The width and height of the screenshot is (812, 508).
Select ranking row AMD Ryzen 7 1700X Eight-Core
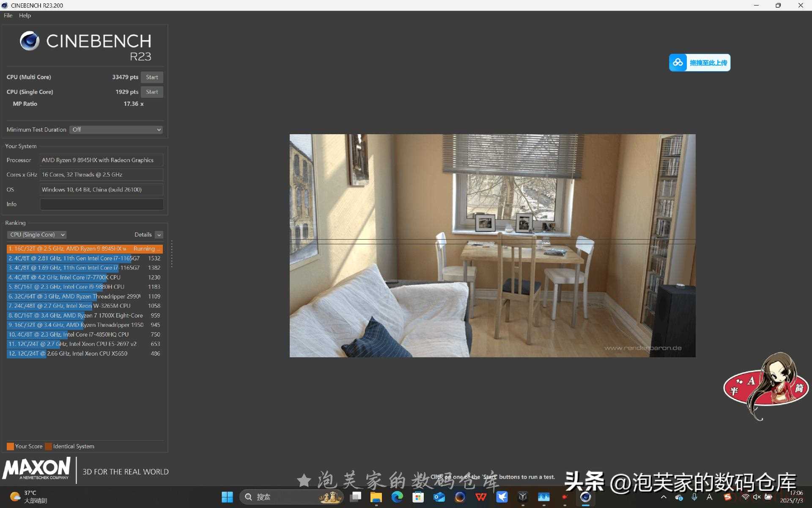85,315
